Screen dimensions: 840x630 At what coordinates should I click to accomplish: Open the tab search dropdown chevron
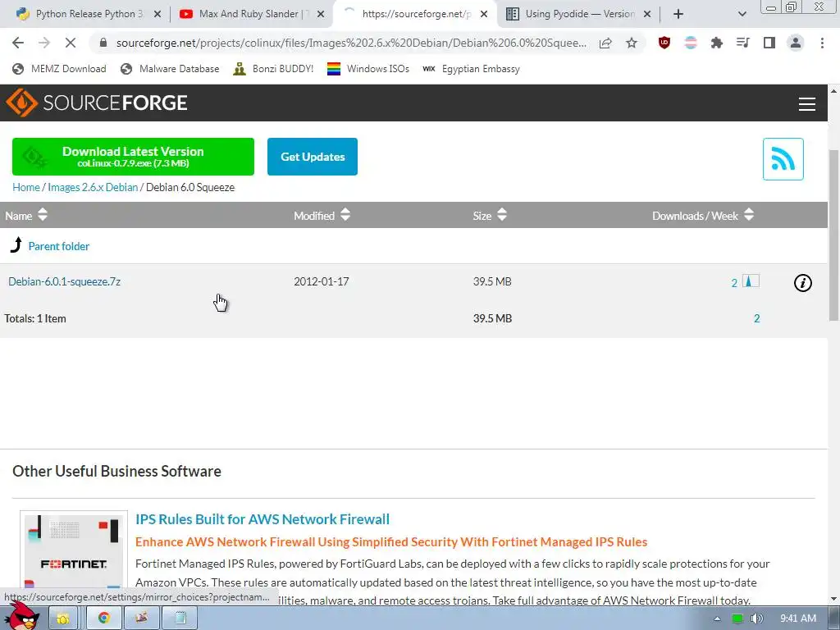742,14
